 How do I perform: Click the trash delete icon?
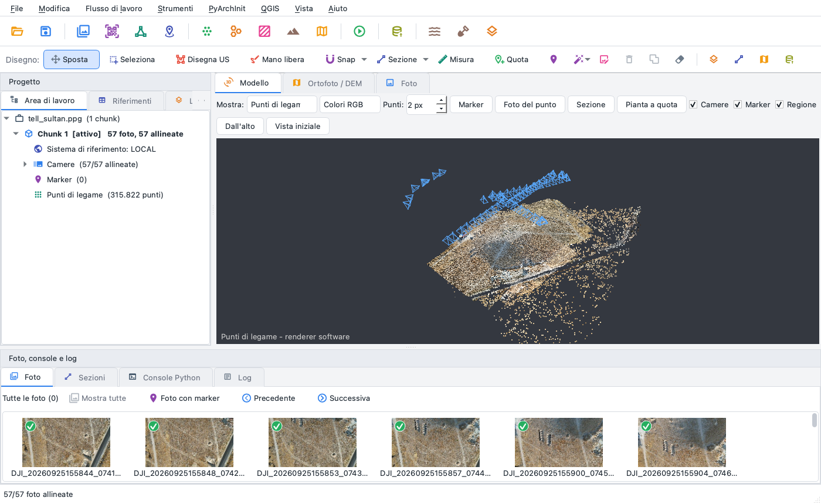coord(629,59)
